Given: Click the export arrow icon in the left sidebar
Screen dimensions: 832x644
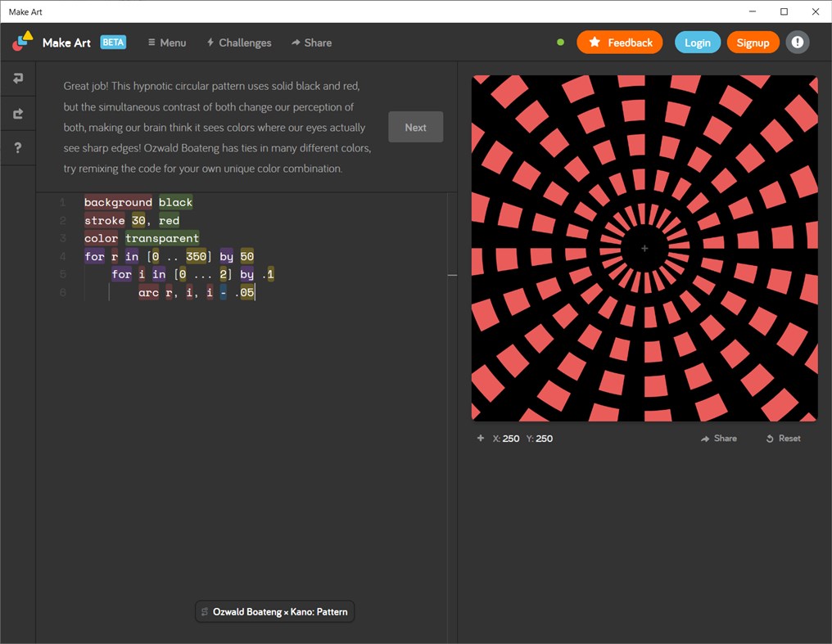Looking at the screenshot, I should (18, 113).
